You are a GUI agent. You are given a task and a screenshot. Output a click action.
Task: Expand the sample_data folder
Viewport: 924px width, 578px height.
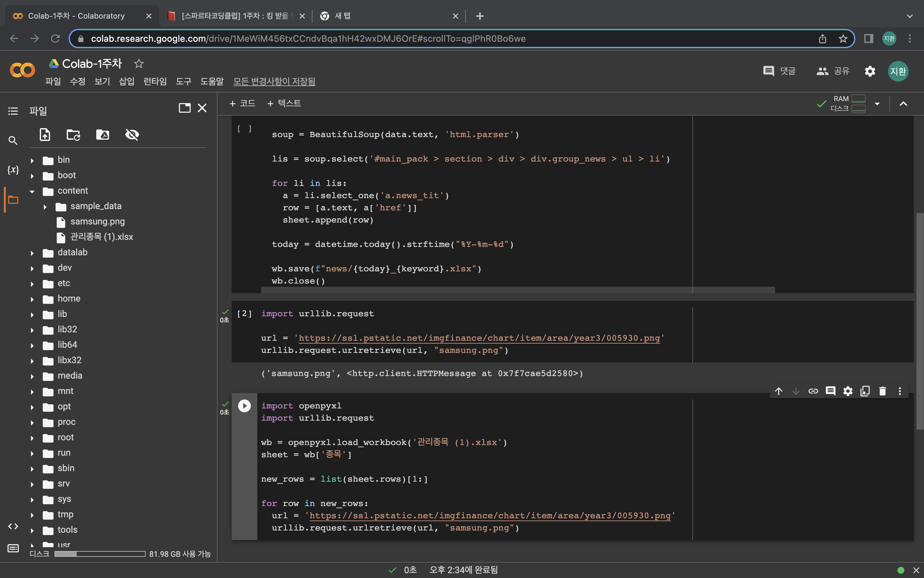[x=45, y=207]
